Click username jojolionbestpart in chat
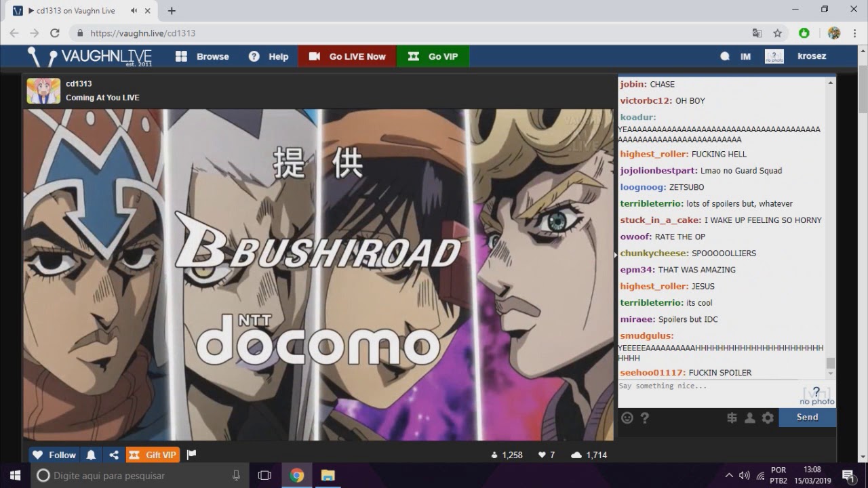The height and width of the screenshot is (488, 868). point(659,171)
